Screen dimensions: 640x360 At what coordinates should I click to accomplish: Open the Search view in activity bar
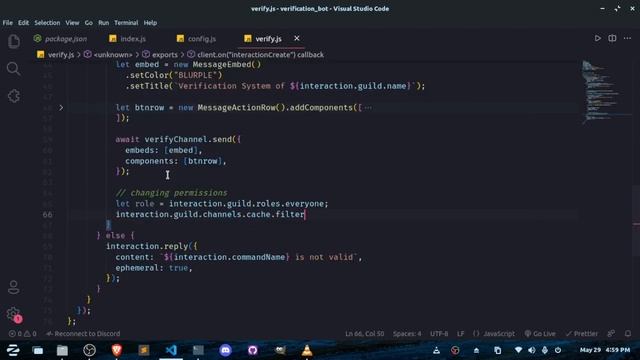[x=13, y=69]
